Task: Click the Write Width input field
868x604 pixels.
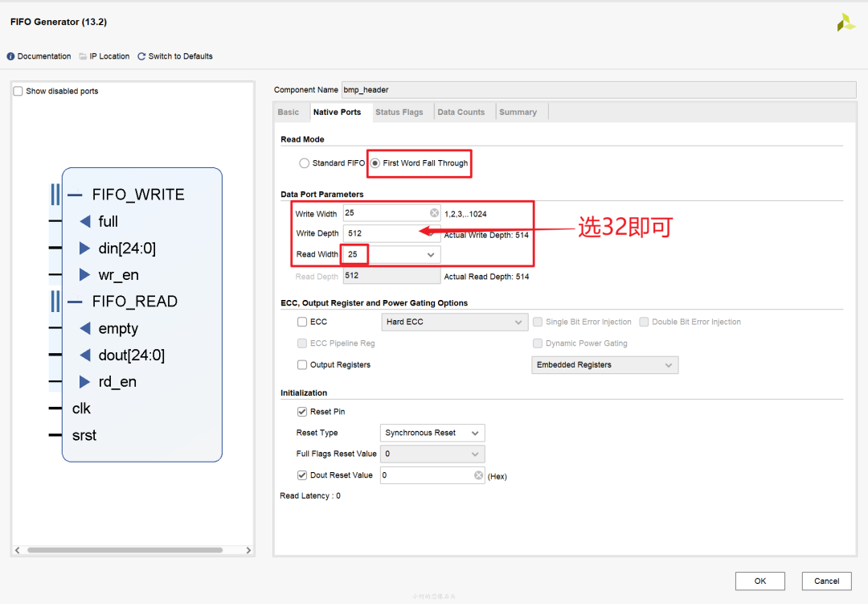Action: pyautogui.click(x=391, y=213)
